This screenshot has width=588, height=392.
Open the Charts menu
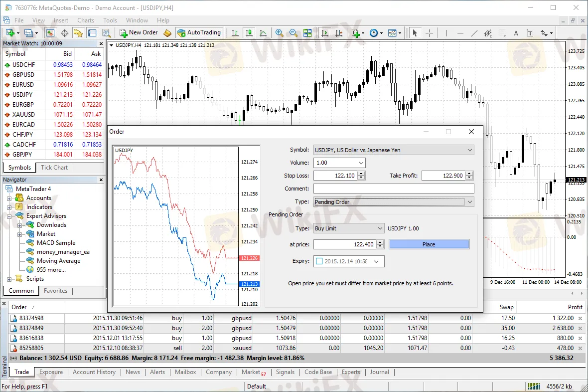coord(86,20)
